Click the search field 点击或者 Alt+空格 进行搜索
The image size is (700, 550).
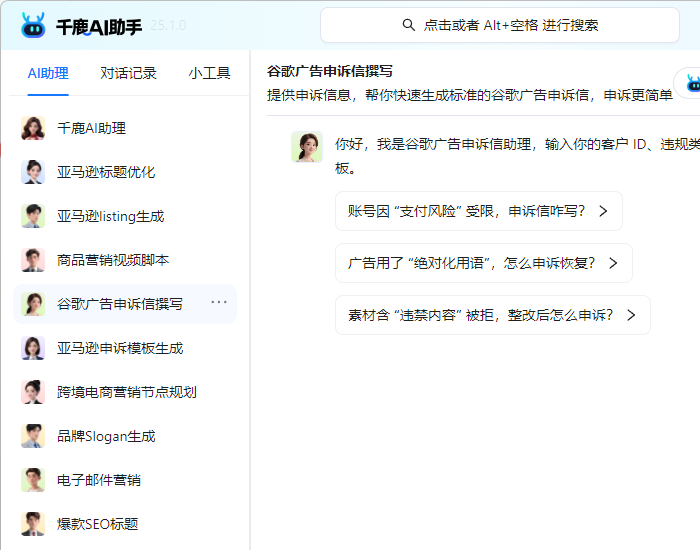pyautogui.click(x=500, y=25)
